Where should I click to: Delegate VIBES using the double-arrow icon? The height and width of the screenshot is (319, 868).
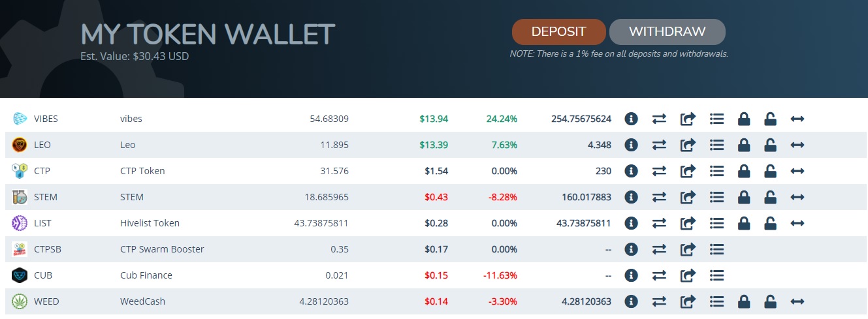pos(797,119)
